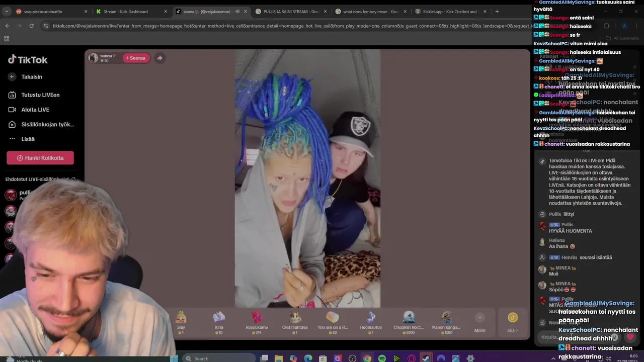Switch to PULLIS JA SAINI STREAM tab
This screenshot has width=644, height=362.
click(x=290, y=12)
